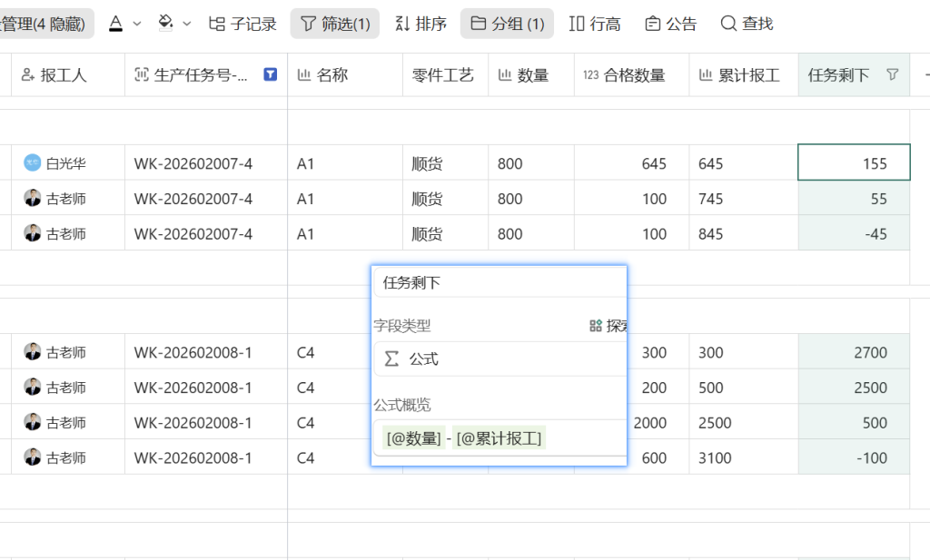Expand the text color dropdown arrow
The width and height of the screenshot is (930, 560).
click(x=137, y=24)
